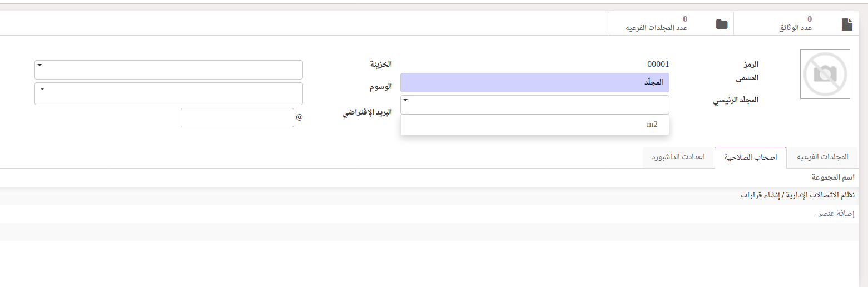Switch to the المجلدات الفرعيه tab
Viewport: 868px width, 287px height.
(x=822, y=157)
